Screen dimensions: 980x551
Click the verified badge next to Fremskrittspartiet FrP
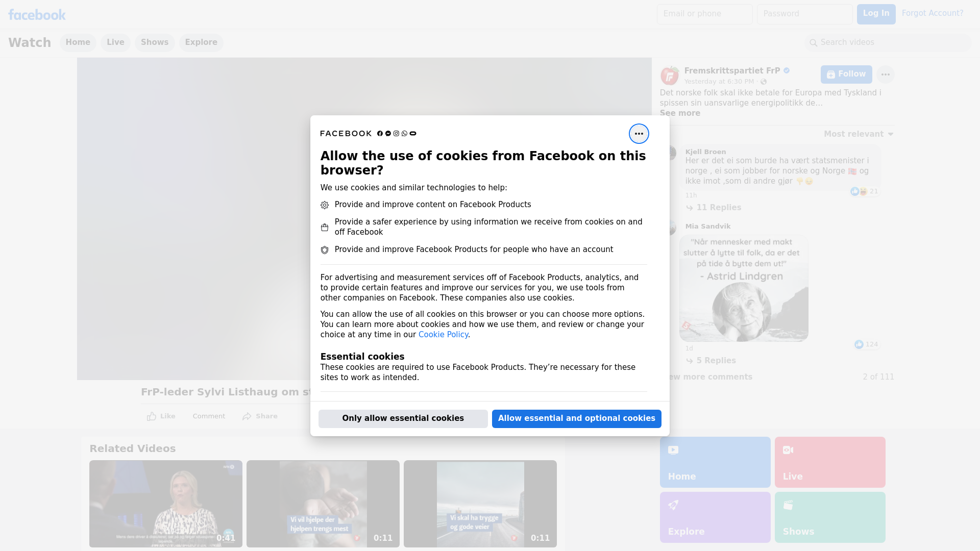click(x=787, y=71)
